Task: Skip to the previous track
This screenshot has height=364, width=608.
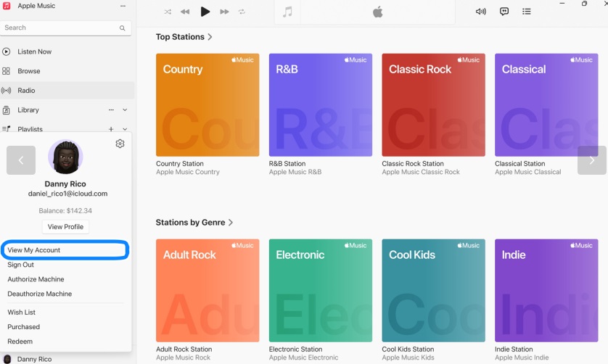Action: 185,12
